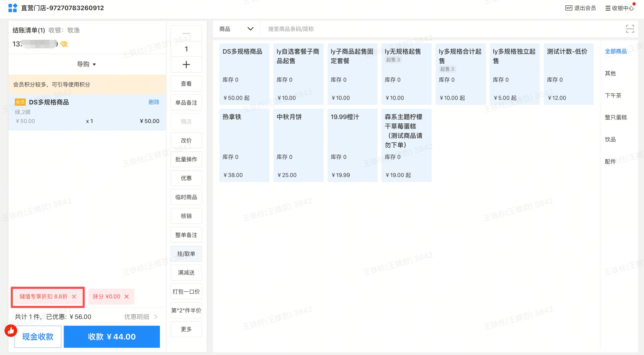Click the 单品备注 button
644x355 pixels.
pyautogui.click(x=186, y=102)
